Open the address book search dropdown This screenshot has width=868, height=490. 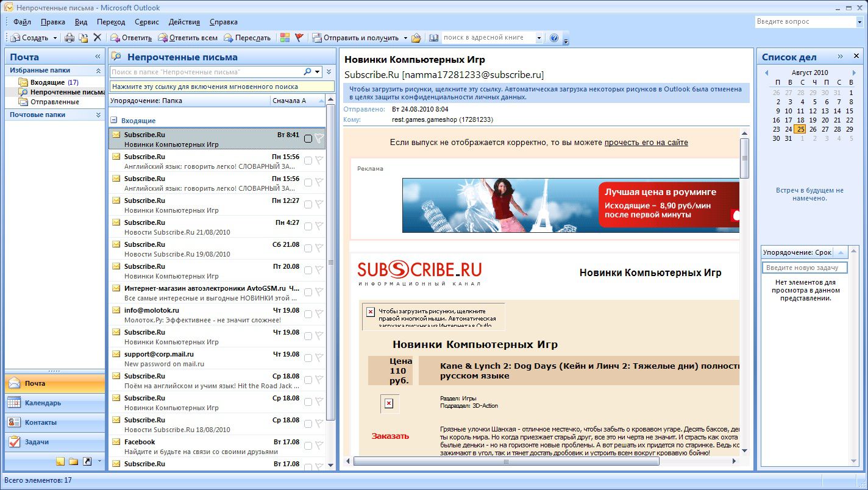(539, 38)
